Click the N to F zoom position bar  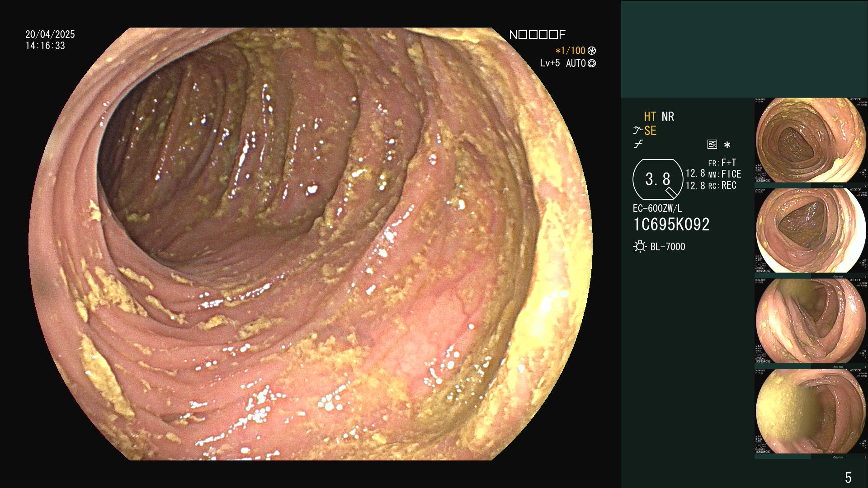coord(537,35)
